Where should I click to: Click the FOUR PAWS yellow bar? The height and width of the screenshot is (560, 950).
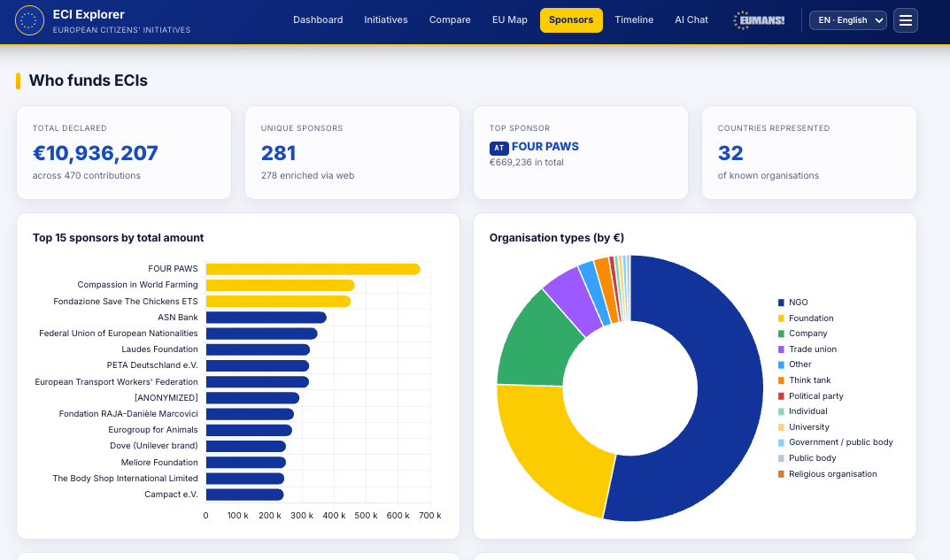313,269
